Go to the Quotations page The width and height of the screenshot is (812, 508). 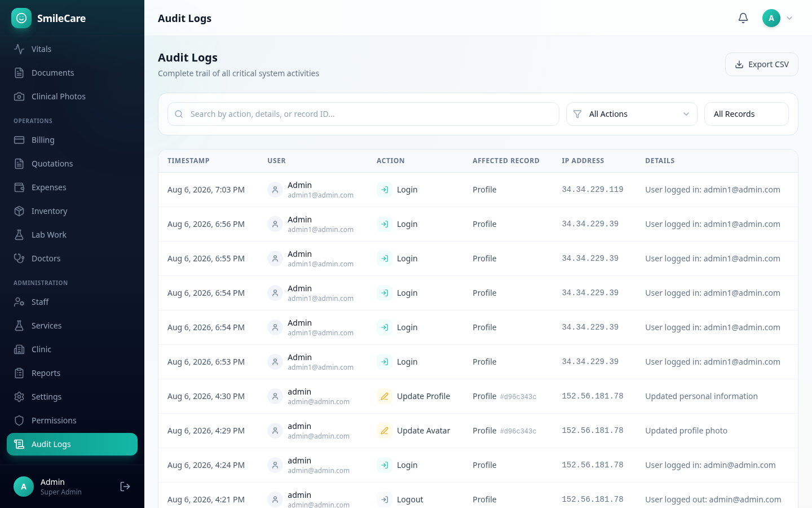[72, 164]
